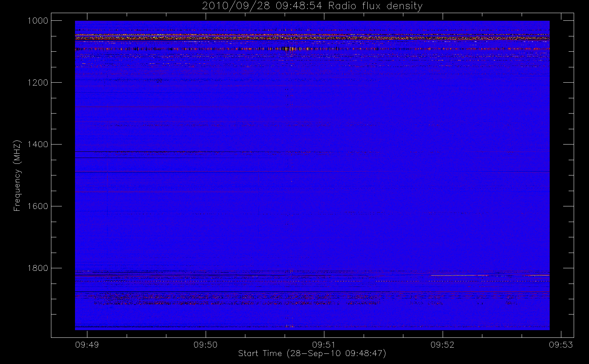The height and width of the screenshot is (364, 589).
Task: Click the 09:51 time tick label
Action: click(324, 345)
